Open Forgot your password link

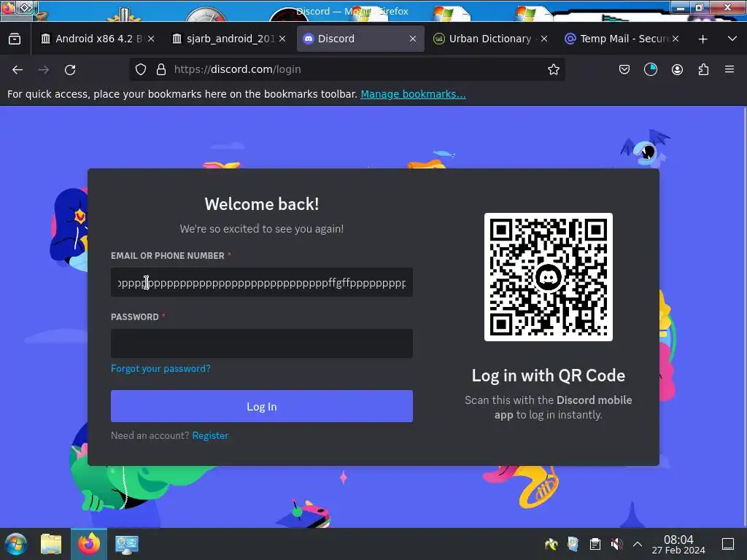[160, 368]
